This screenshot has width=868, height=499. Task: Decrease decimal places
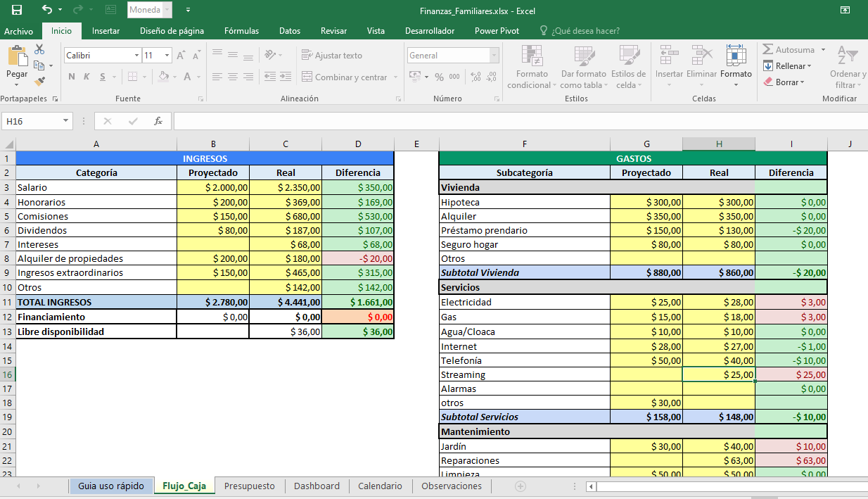(x=492, y=77)
